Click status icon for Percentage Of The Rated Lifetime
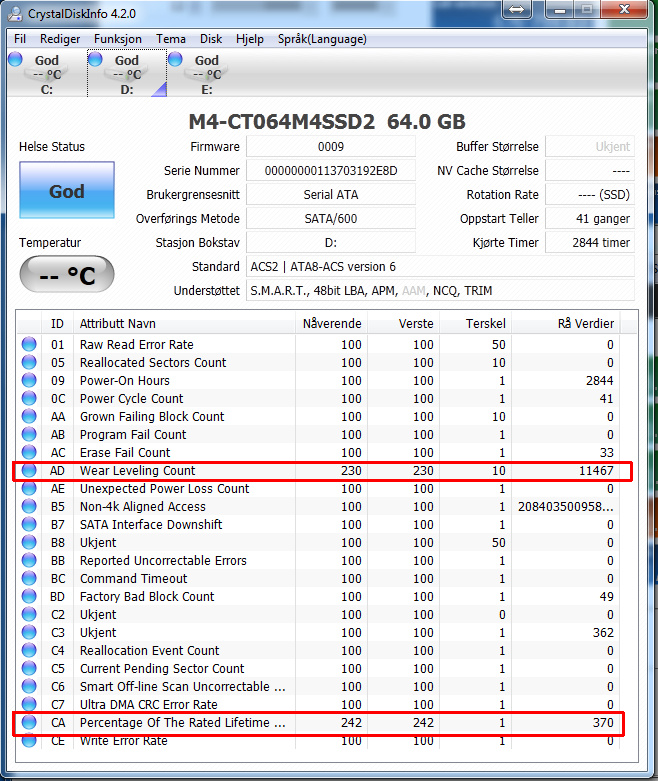 [29, 722]
